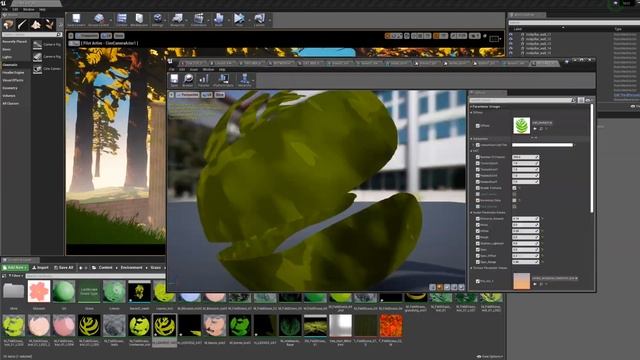Image resolution: width=640 pixels, height=360 pixels.
Task: Click the Cine Camera Actor item icon
Action: [x=38, y=69]
